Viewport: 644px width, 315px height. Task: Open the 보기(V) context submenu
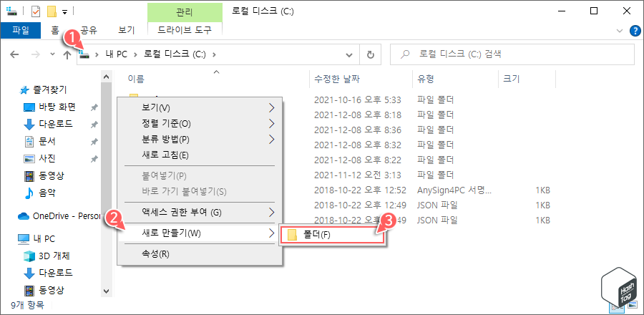click(x=200, y=108)
